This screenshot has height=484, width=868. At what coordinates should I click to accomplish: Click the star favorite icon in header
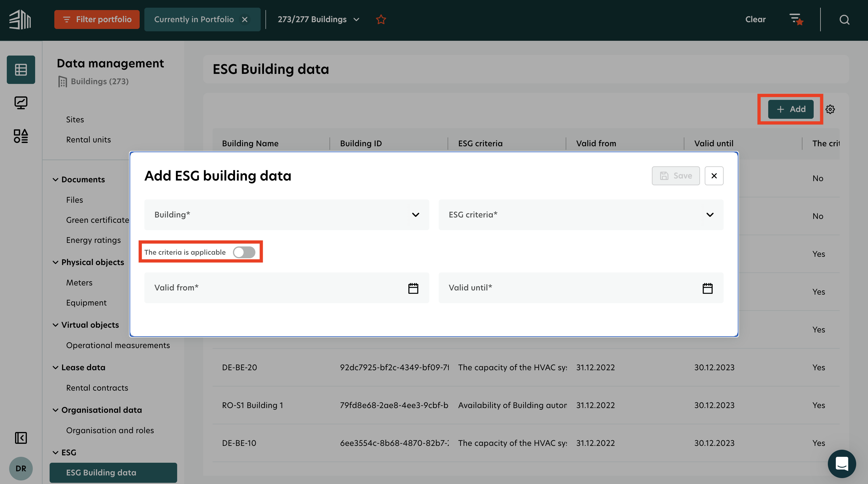pos(381,20)
